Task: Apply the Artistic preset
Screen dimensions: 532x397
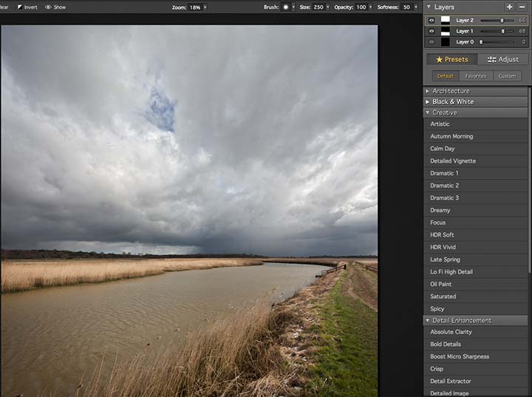Action: click(476, 124)
